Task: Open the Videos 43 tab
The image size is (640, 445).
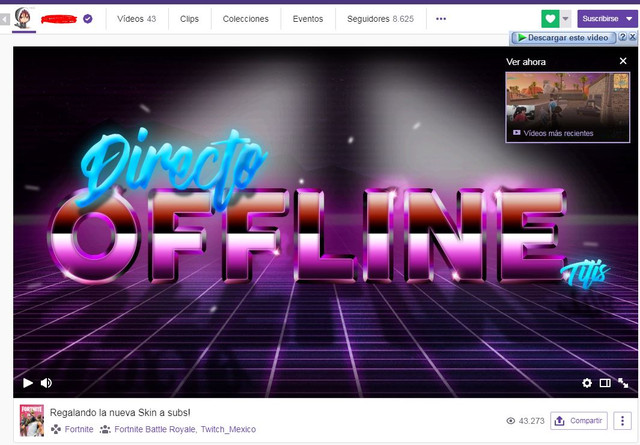Action: (136, 19)
